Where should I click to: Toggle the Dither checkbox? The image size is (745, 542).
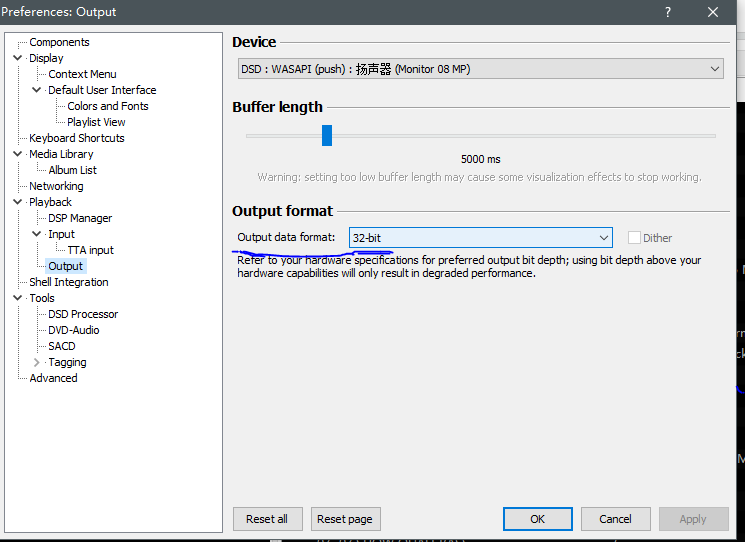pos(634,238)
